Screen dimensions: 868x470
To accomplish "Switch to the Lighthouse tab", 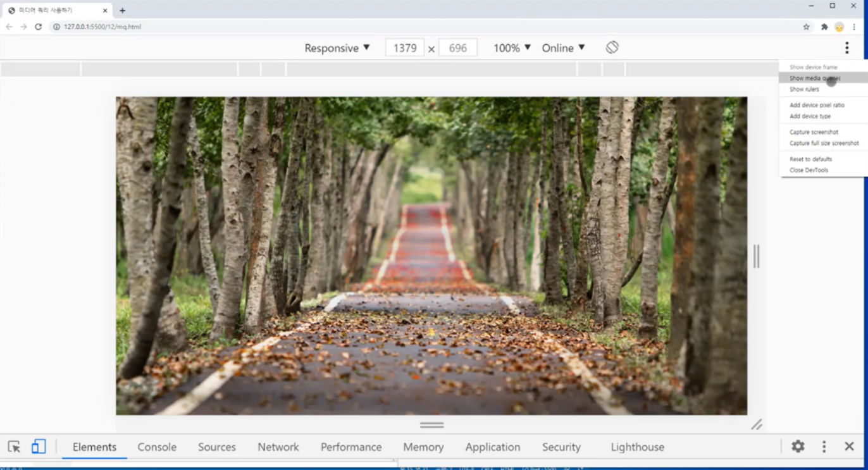I will tap(637, 447).
